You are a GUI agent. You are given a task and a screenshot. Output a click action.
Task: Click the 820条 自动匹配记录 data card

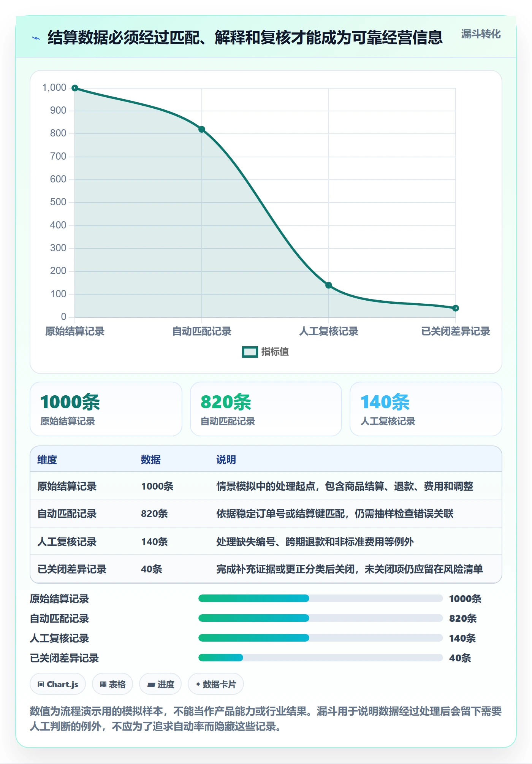click(x=266, y=409)
